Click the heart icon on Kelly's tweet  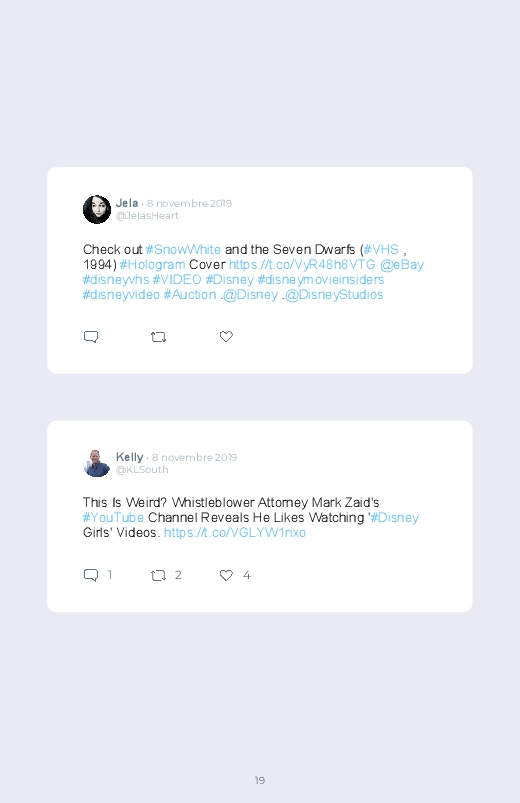pyautogui.click(x=226, y=575)
